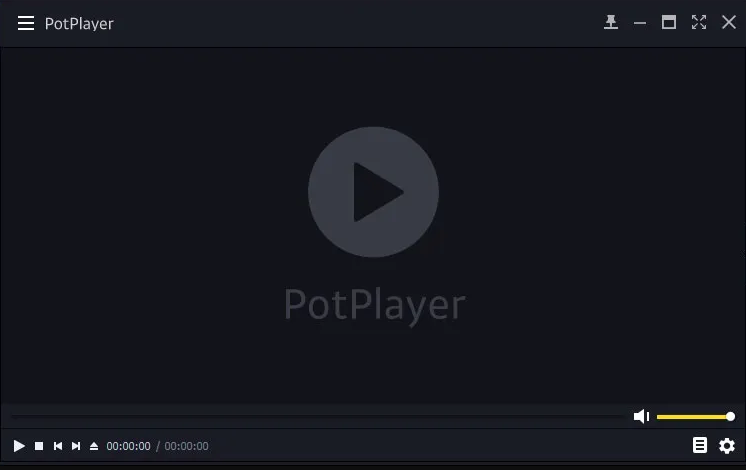Viewport: 746px width, 470px height.
Task: Open a file using the eject icon
Action: (x=94, y=446)
